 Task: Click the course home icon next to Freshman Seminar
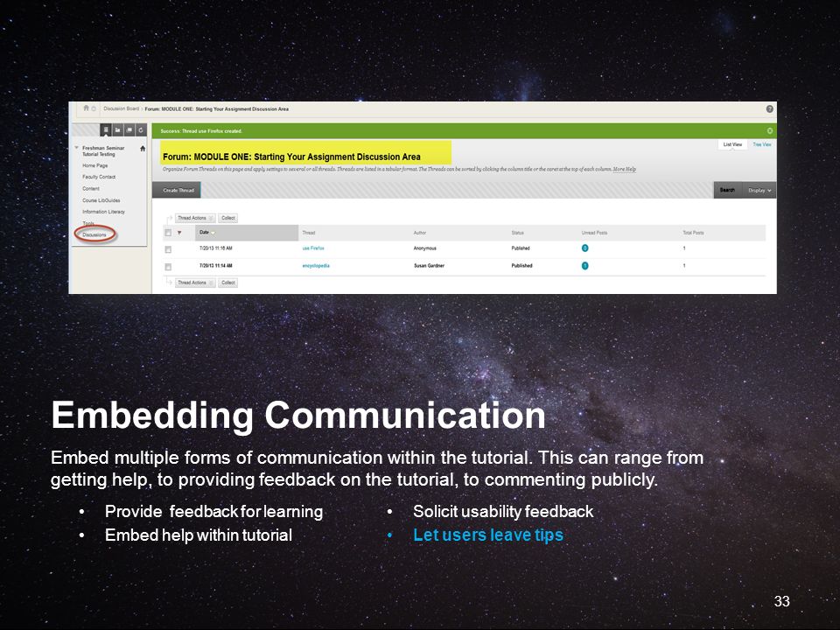143,149
